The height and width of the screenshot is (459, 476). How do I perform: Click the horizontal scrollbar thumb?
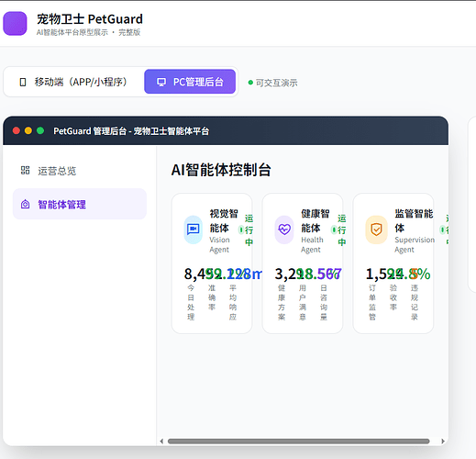pyautogui.click(x=298, y=441)
